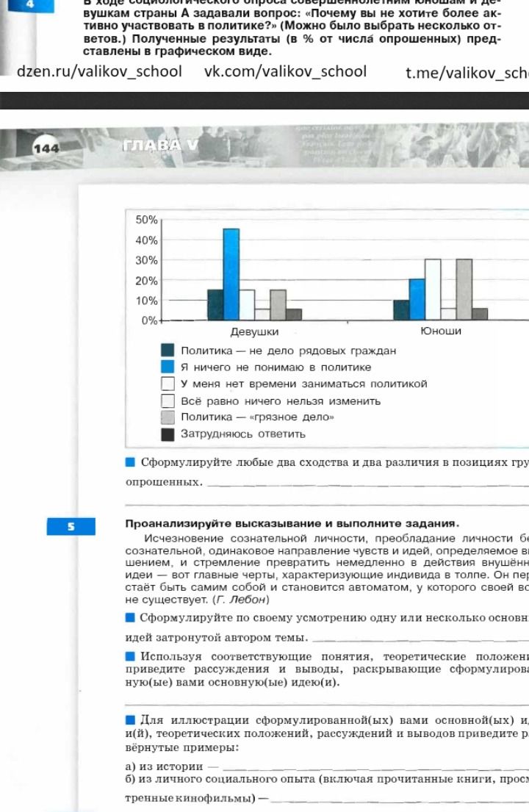Click the tall blue 45% bar for Девушки
The width and height of the screenshot is (529, 812).
[231, 275]
